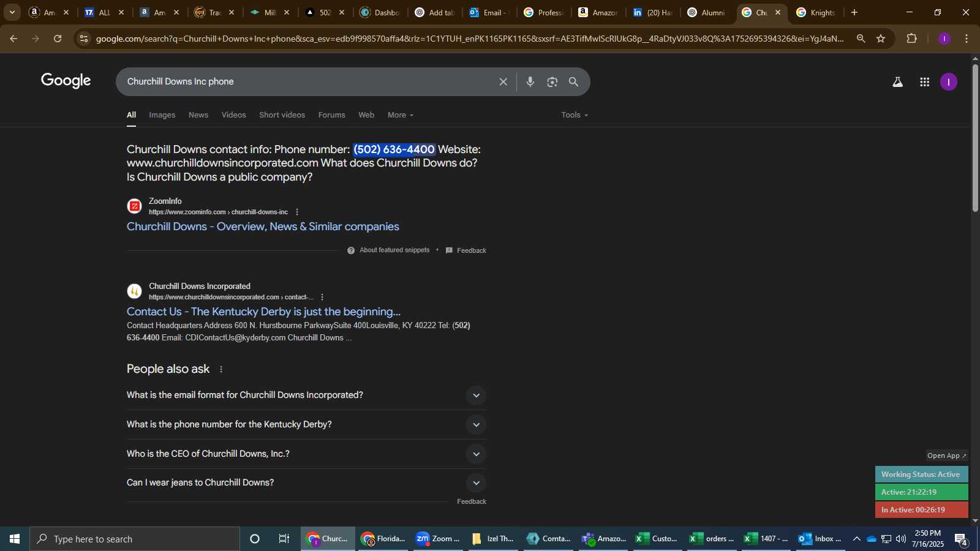Go back to previous page

[x=13, y=39]
